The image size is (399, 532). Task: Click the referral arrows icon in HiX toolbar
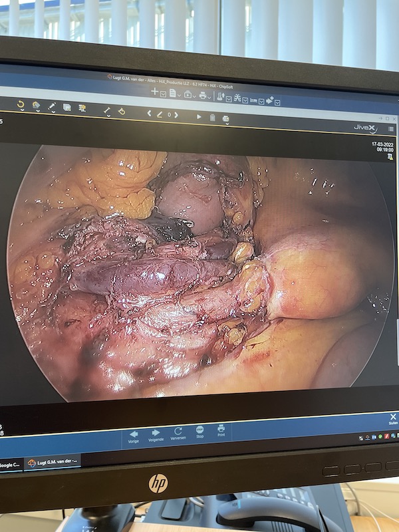(x=270, y=100)
